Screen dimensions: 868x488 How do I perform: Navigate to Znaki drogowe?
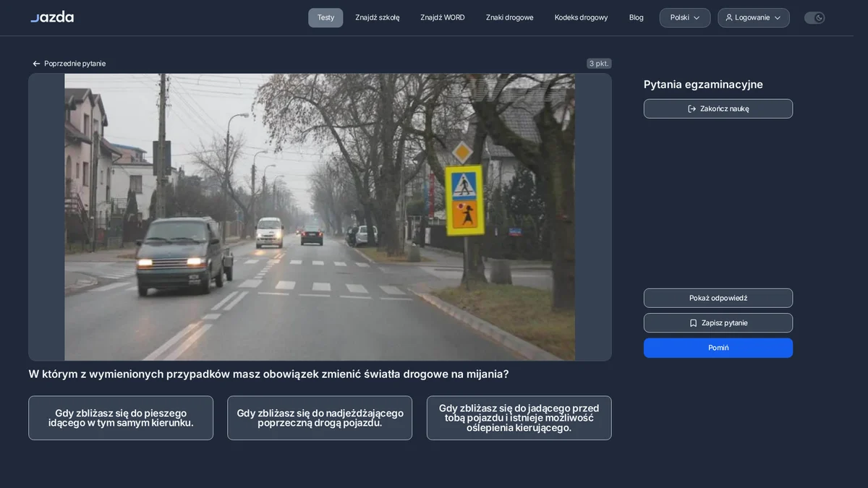pos(510,17)
